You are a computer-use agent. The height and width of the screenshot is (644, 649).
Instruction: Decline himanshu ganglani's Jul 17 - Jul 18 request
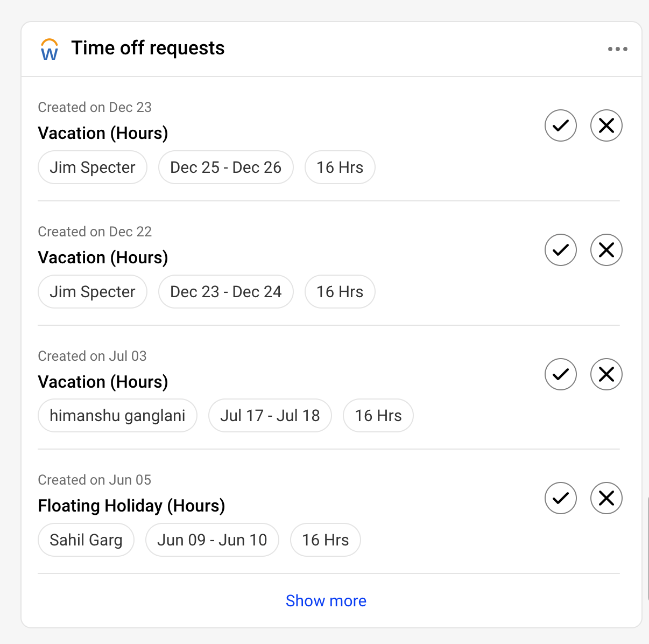(606, 374)
